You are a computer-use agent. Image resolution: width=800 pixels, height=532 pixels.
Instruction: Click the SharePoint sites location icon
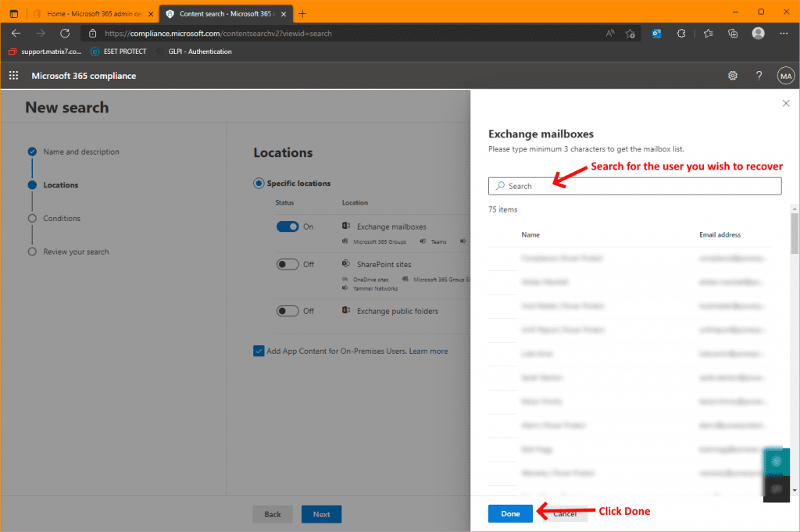pos(346,264)
